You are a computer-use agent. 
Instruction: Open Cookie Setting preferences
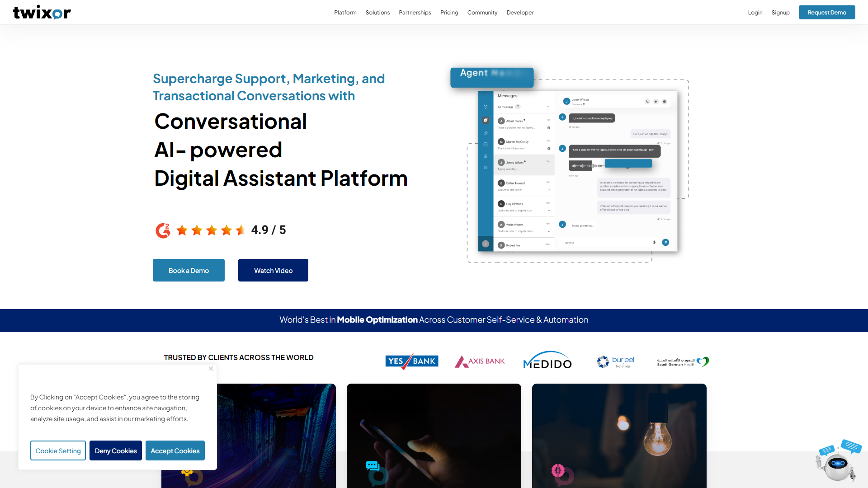tap(58, 450)
